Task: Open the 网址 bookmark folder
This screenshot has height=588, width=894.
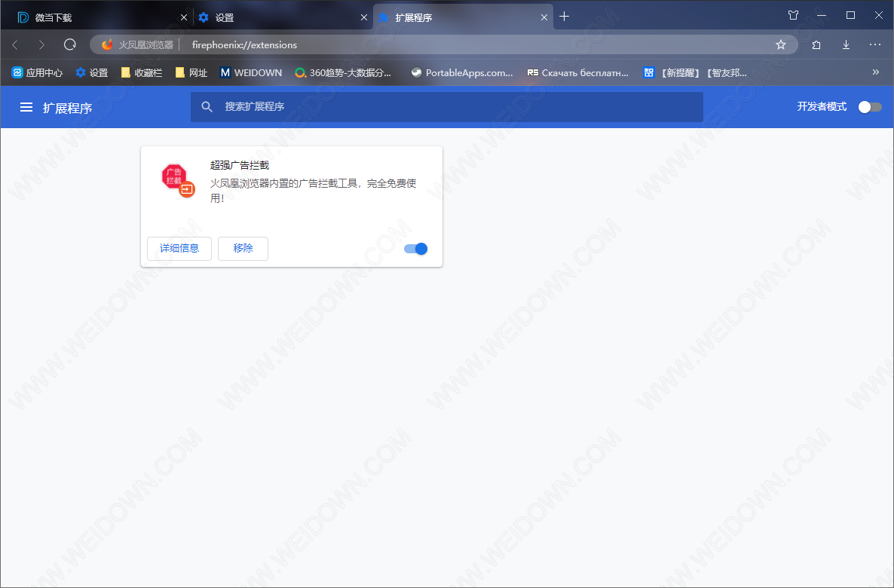Action: (x=191, y=72)
